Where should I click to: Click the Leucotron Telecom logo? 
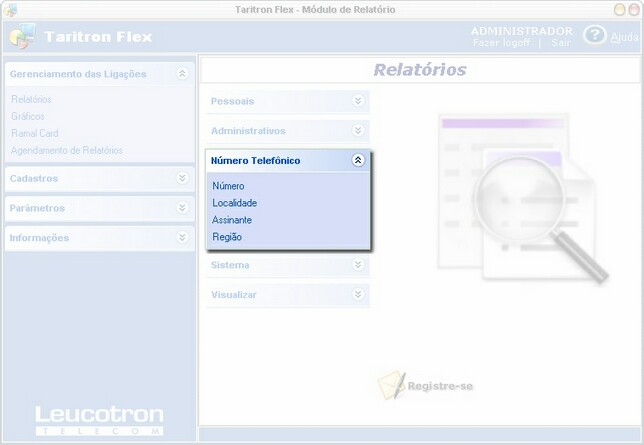click(99, 420)
